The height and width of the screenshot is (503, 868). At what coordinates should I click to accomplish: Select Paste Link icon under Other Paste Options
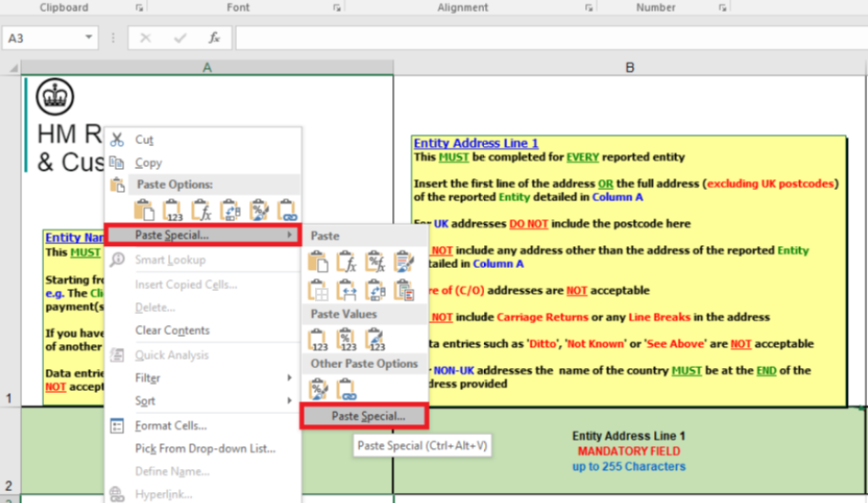[x=346, y=389]
